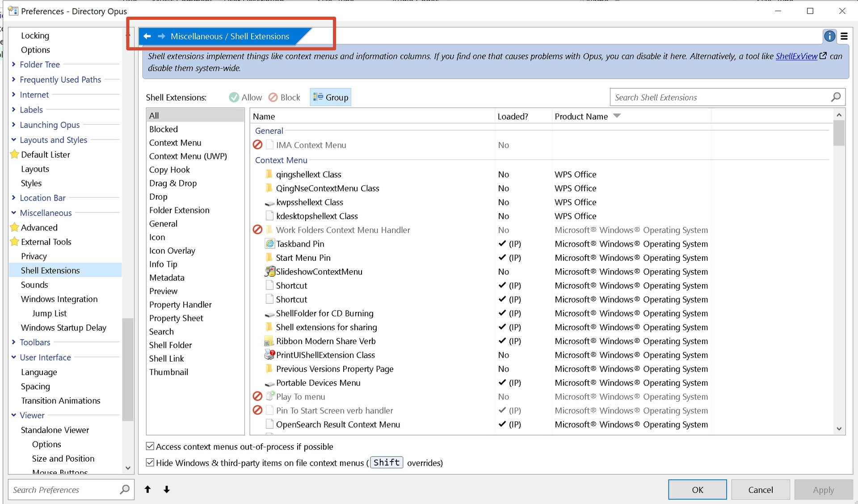Click the back arrow in the header
The image size is (858, 504).
coord(147,36)
